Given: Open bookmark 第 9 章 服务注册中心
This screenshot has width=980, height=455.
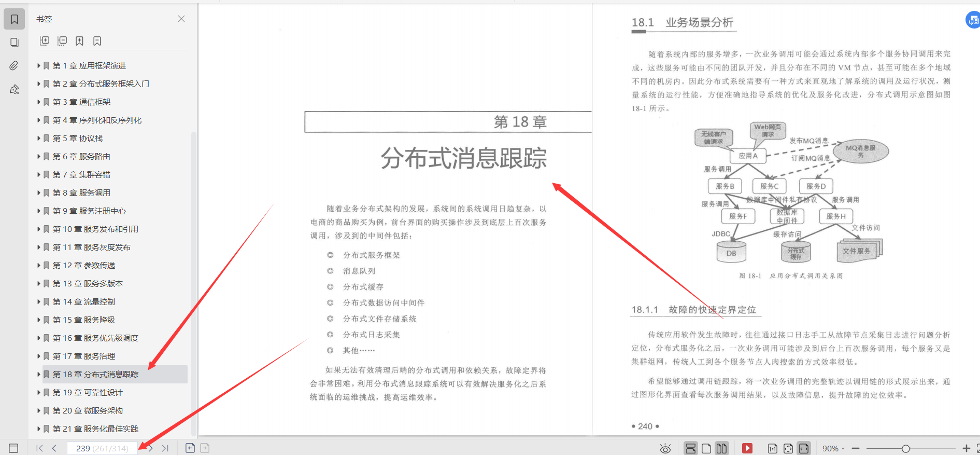Looking at the screenshot, I should point(89,211).
